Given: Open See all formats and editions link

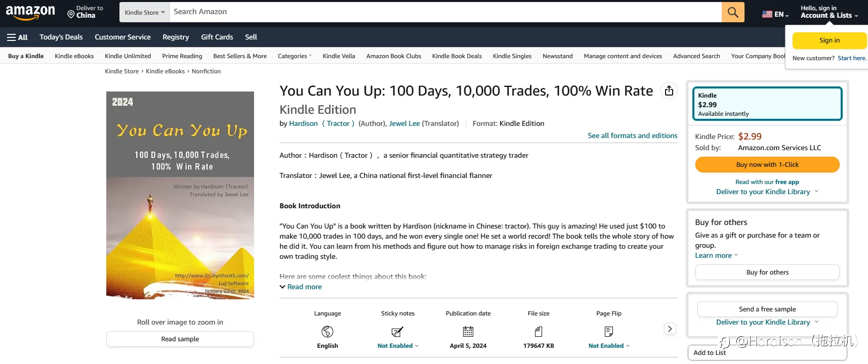Looking at the screenshot, I should click(x=633, y=135).
